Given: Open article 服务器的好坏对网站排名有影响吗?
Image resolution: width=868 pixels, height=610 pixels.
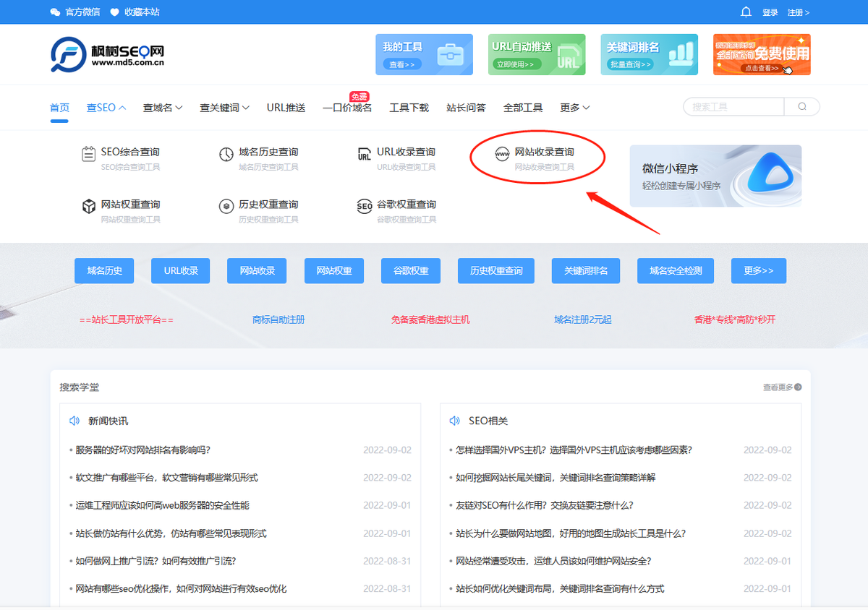Looking at the screenshot, I should tap(142, 450).
